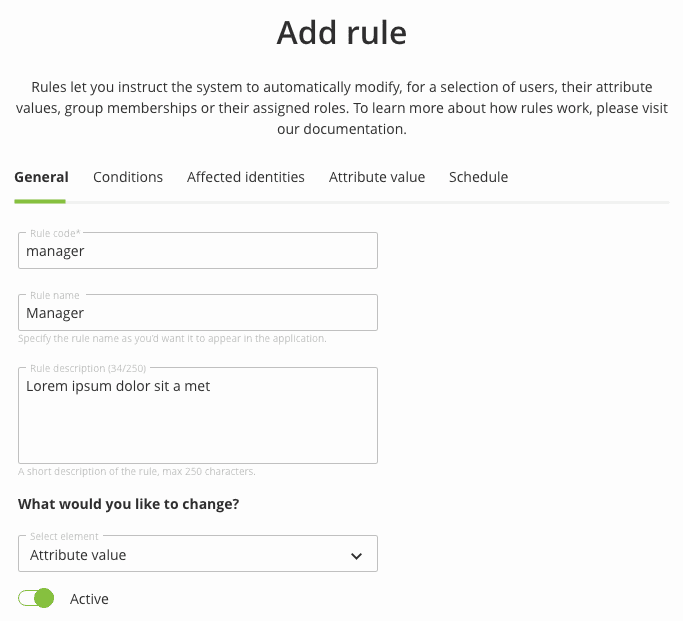
Task: Click the dropdown chevron arrow icon
Action: [x=356, y=556]
